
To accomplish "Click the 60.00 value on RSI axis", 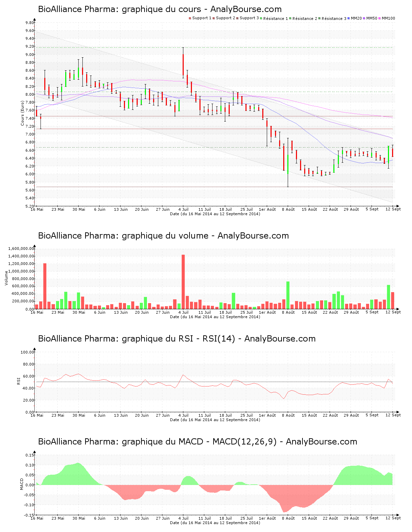I will click(28, 376).
